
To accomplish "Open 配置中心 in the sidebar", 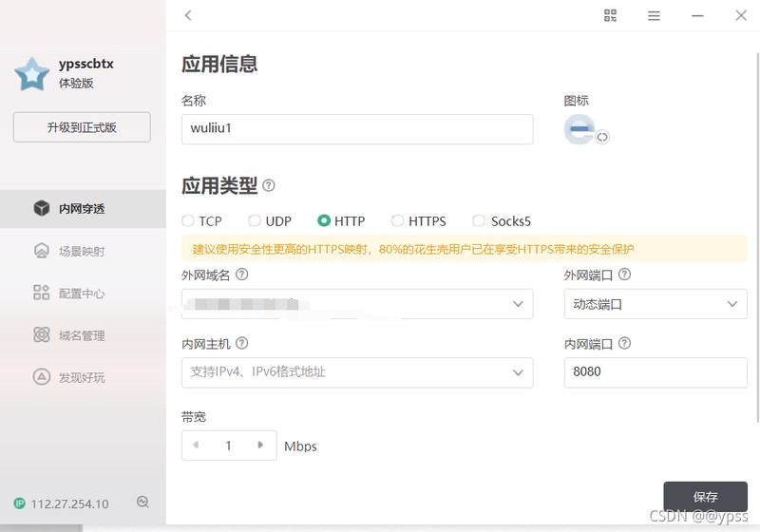I will point(83,294).
